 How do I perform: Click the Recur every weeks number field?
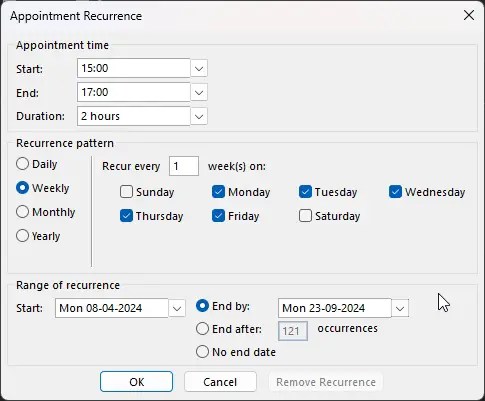point(184,166)
